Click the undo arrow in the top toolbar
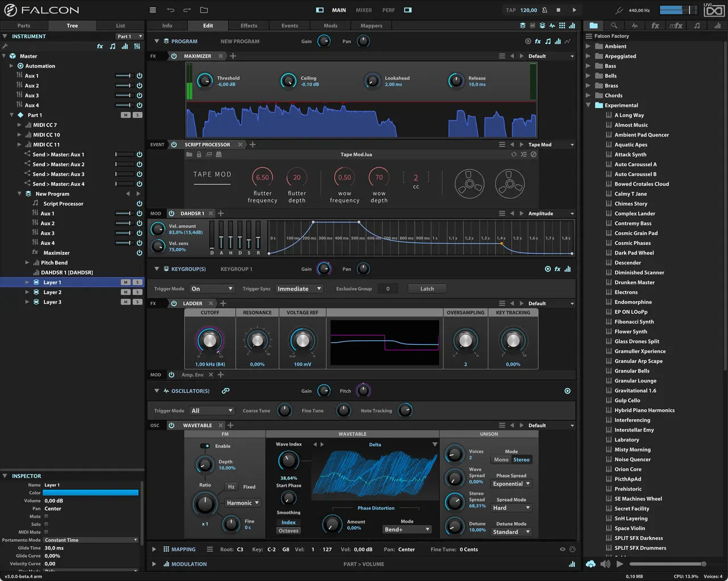This screenshot has width=728, height=581. tap(171, 10)
